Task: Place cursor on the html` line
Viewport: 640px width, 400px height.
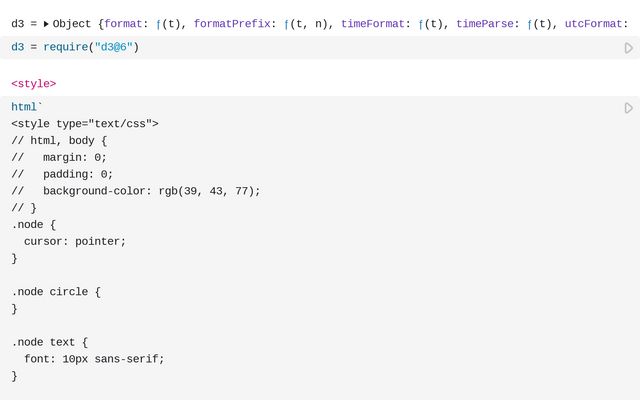Action: click(27, 107)
